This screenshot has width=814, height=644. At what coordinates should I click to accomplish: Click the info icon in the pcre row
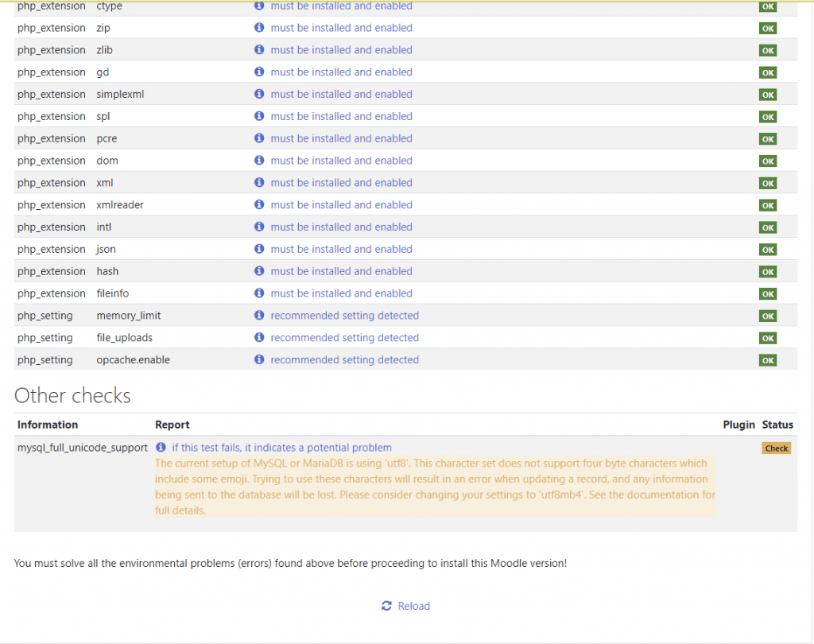click(x=259, y=138)
